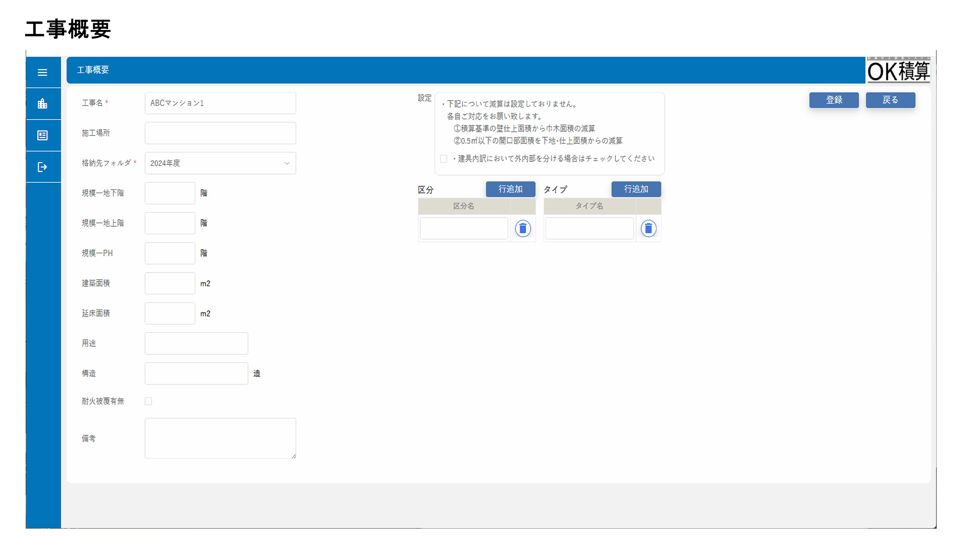
Task: Click the 登録 button
Action: 834,100
